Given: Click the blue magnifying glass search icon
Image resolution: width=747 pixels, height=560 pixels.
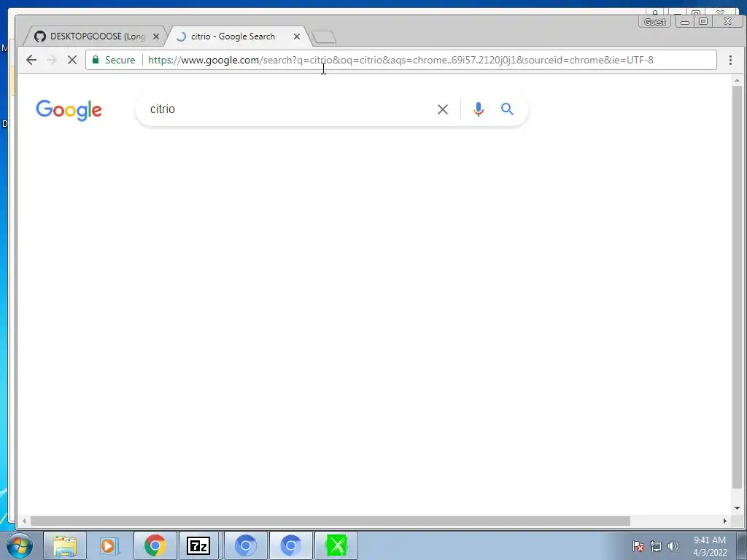Looking at the screenshot, I should pyautogui.click(x=507, y=109).
